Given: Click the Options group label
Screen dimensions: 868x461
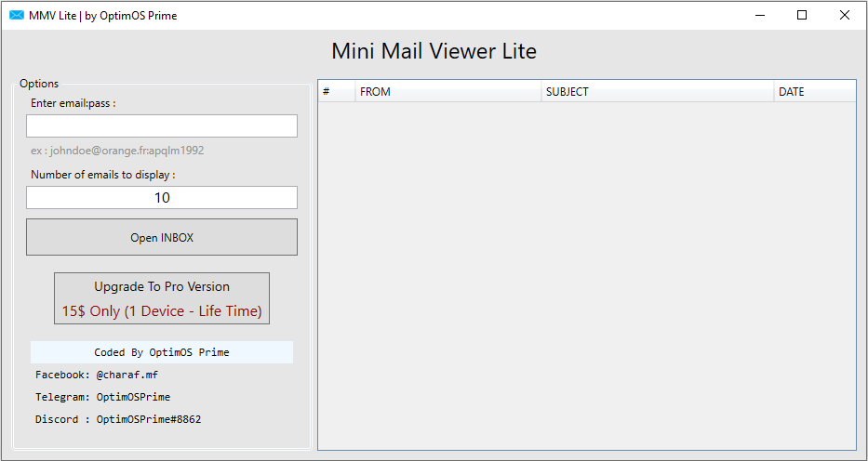Looking at the screenshot, I should (x=39, y=84).
